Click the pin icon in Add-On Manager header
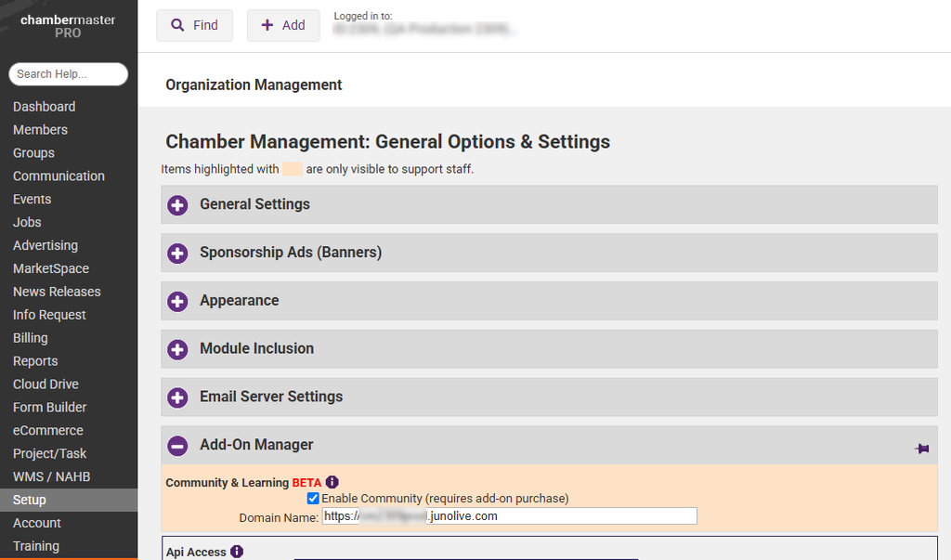951x560 pixels. pyautogui.click(x=921, y=449)
